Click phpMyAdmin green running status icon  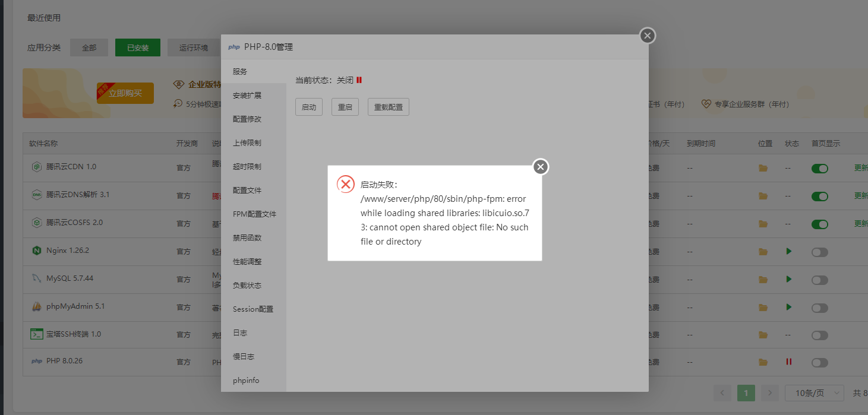pyautogui.click(x=789, y=307)
